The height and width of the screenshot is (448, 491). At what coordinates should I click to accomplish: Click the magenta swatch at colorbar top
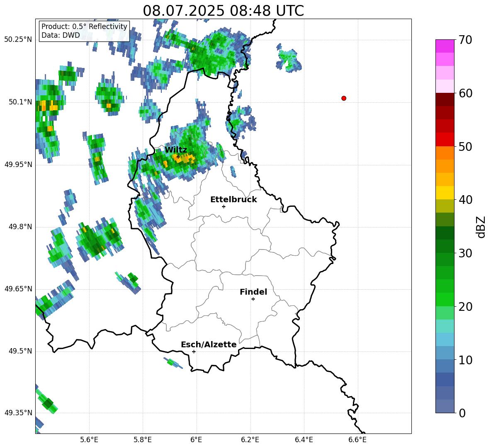[x=445, y=46]
